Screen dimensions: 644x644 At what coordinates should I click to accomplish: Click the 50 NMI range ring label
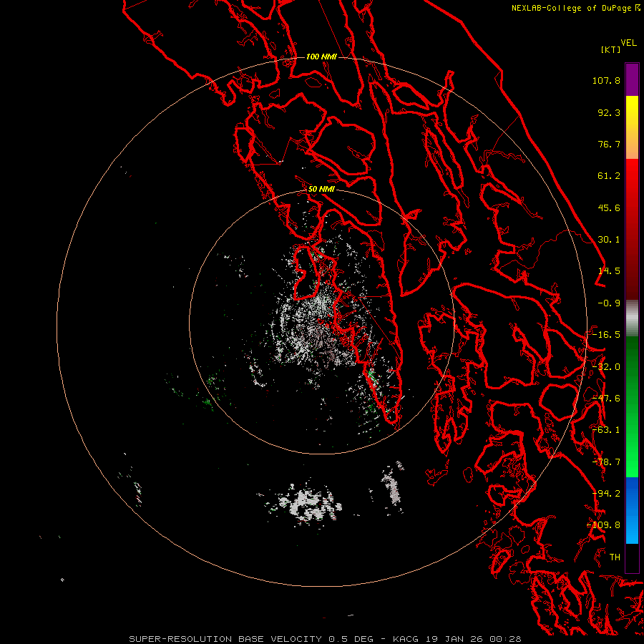click(x=321, y=190)
